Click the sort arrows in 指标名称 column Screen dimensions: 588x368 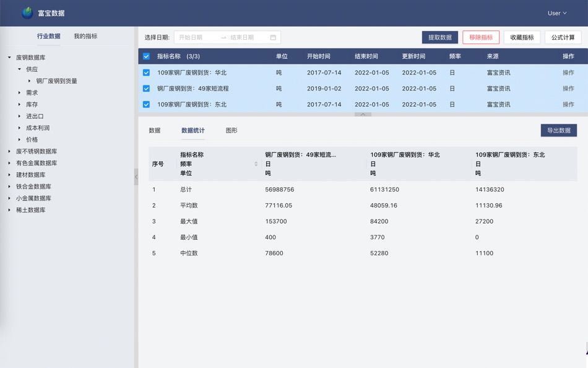tap(256, 164)
